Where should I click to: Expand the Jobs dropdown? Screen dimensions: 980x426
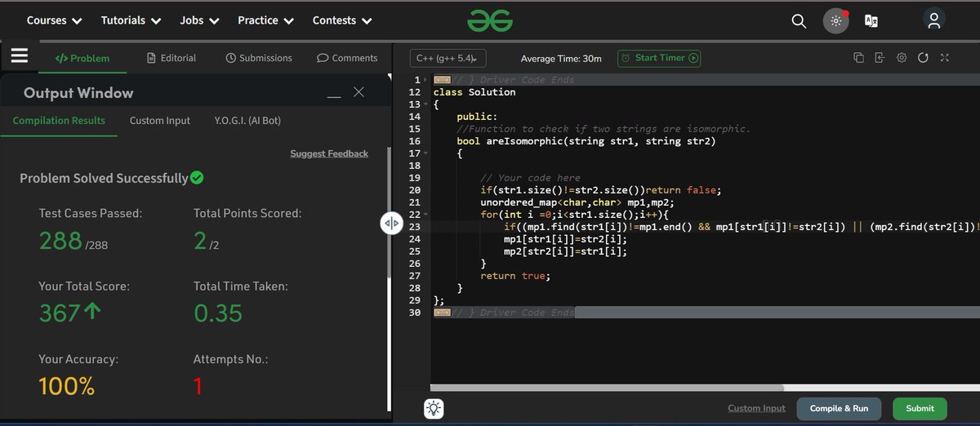(x=199, y=20)
